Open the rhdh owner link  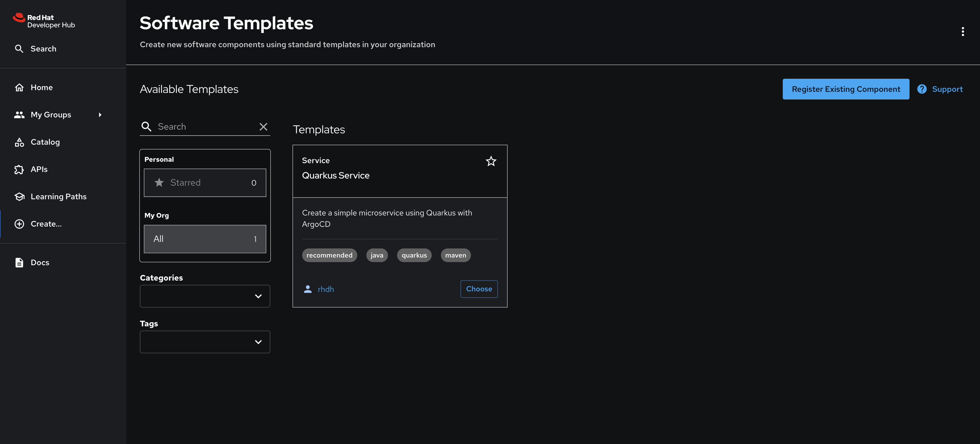tap(326, 289)
